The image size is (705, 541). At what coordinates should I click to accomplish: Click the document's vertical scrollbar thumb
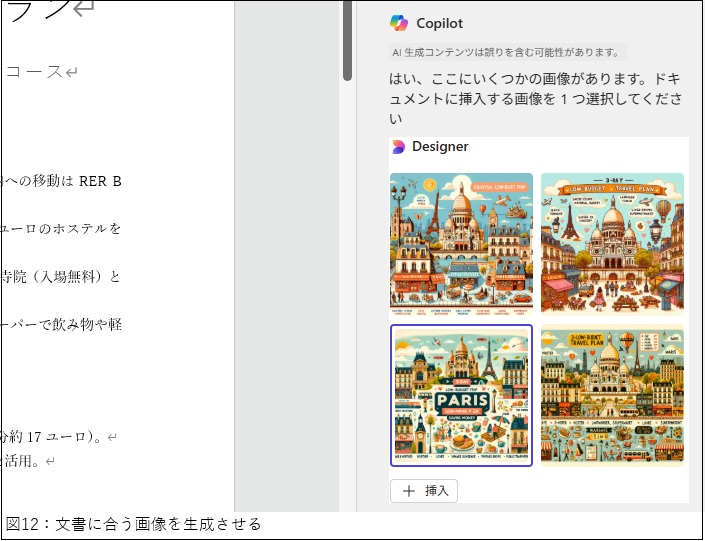[x=347, y=40]
